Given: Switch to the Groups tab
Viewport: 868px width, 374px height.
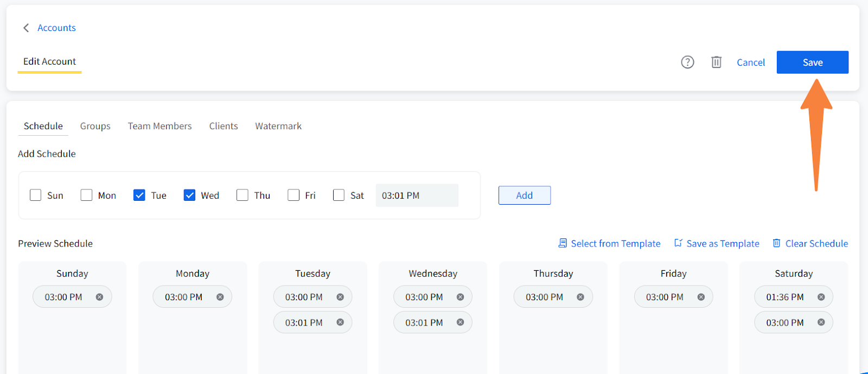Looking at the screenshot, I should point(95,126).
